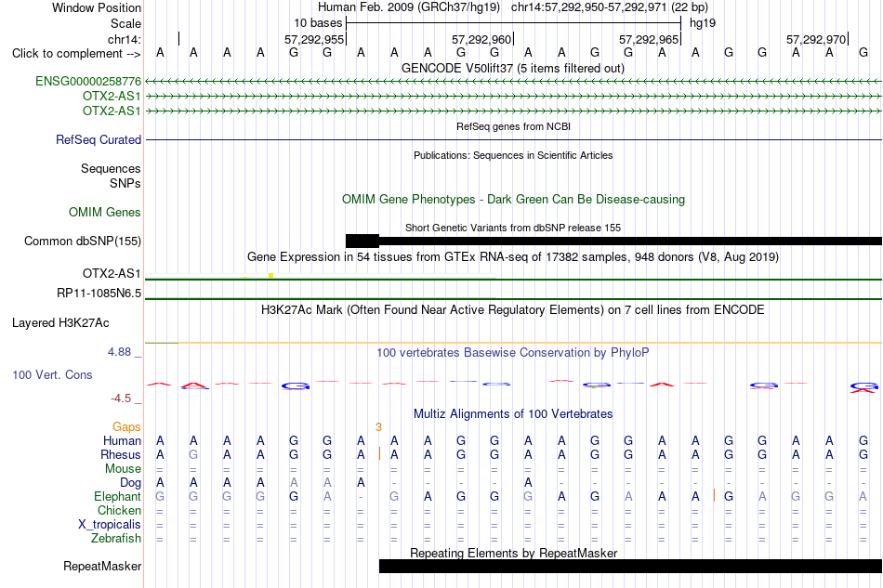Viewport: 883px width, 588px height.
Task: Click the chr14:57,292,950-57,292,971 position text
Action: pyautogui.click(x=610, y=7)
